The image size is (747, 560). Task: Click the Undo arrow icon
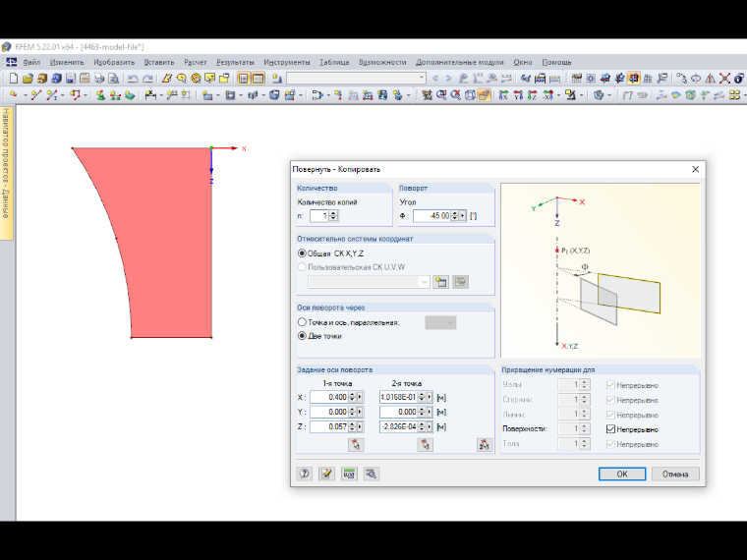point(133,78)
